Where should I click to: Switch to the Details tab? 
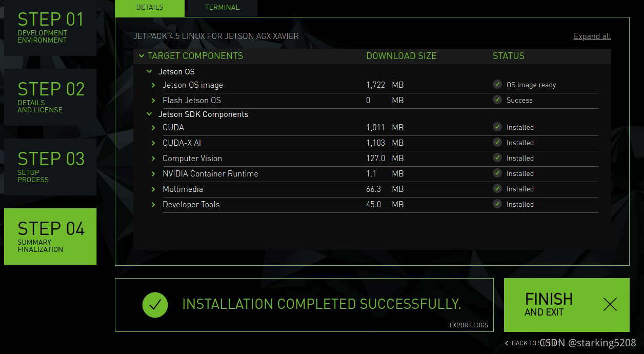[150, 8]
